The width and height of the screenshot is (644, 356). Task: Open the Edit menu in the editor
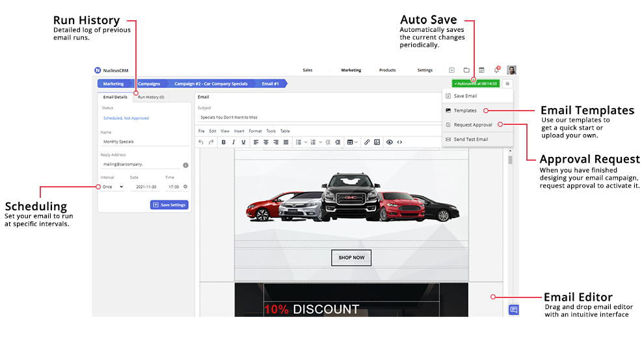(212, 131)
